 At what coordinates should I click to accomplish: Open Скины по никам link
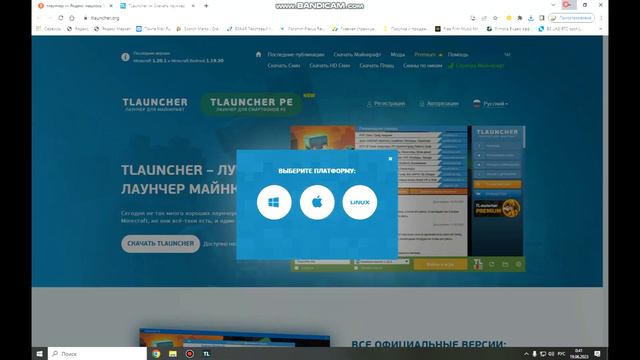pos(422,65)
